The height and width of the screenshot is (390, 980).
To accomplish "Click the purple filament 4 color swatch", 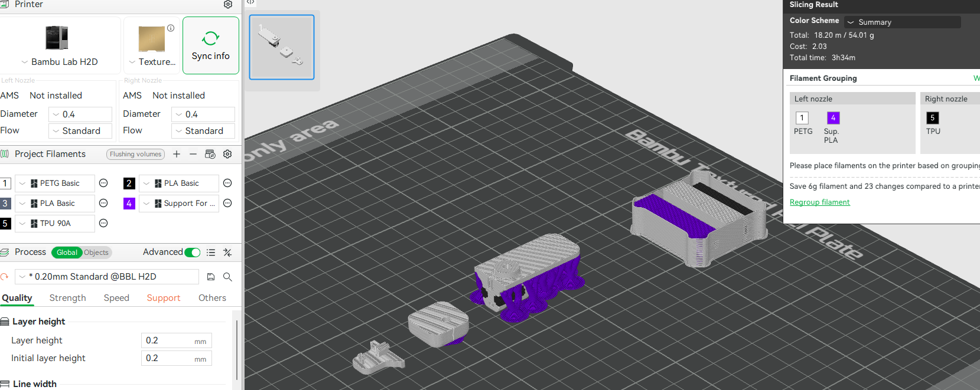I will point(129,204).
